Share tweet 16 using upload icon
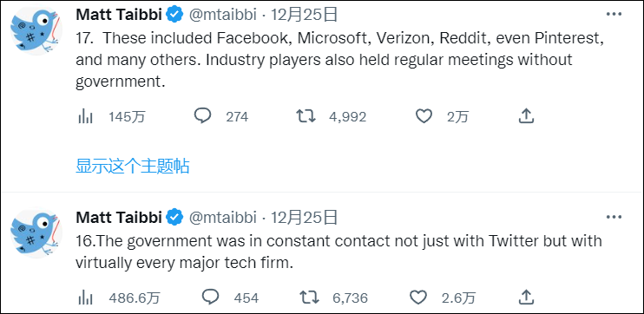644x314 pixels. click(x=526, y=297)
